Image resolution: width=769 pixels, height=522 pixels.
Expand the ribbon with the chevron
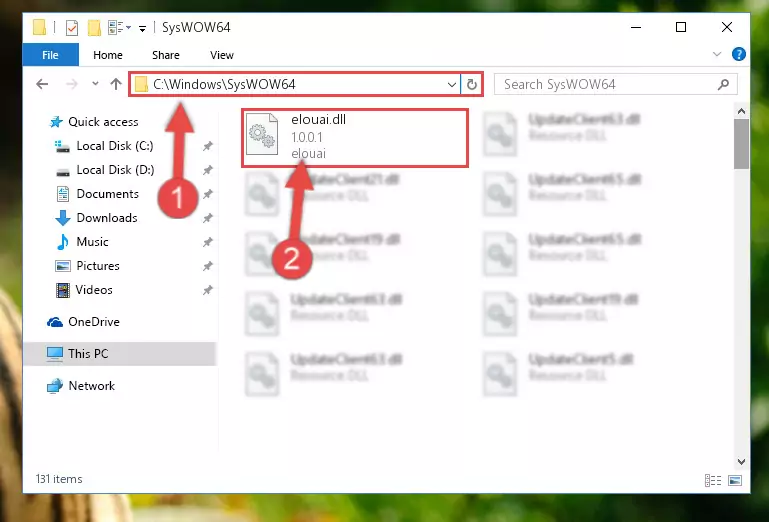tap(717, 54)
